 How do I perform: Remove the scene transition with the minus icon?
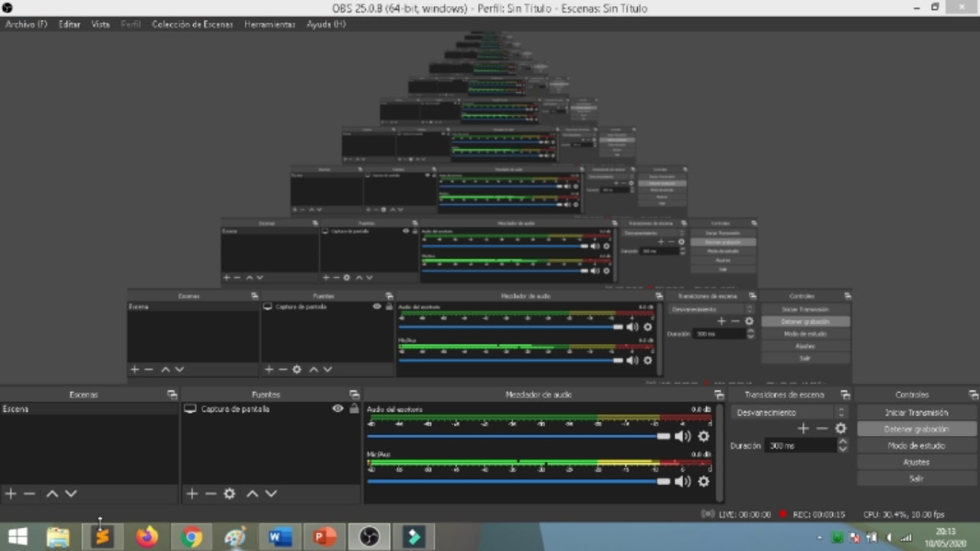(x=822, y=429)
